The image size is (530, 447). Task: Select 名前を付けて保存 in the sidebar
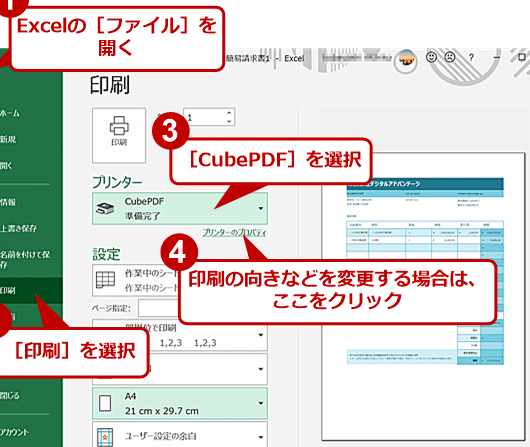coord(25,259)
